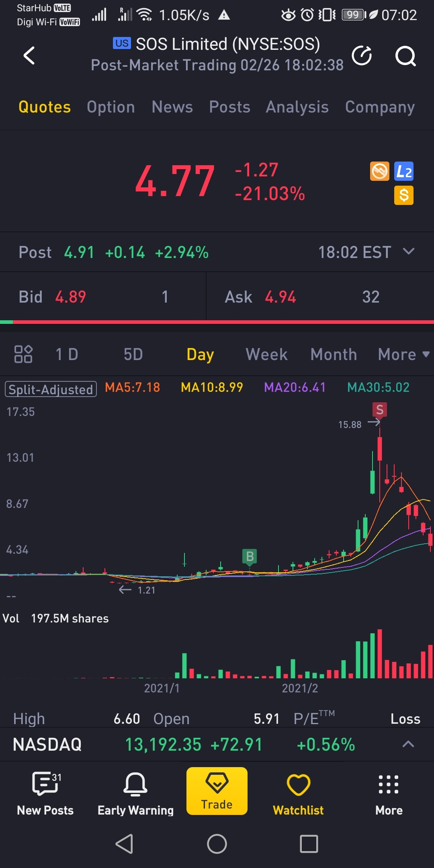
Task: Tap the back arrow icon
Action: 29,55
